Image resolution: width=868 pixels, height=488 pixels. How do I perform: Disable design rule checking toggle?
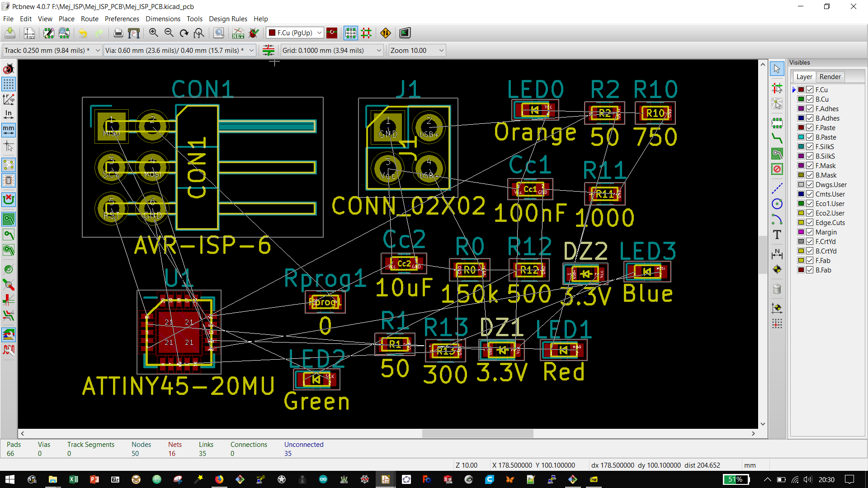9,69
